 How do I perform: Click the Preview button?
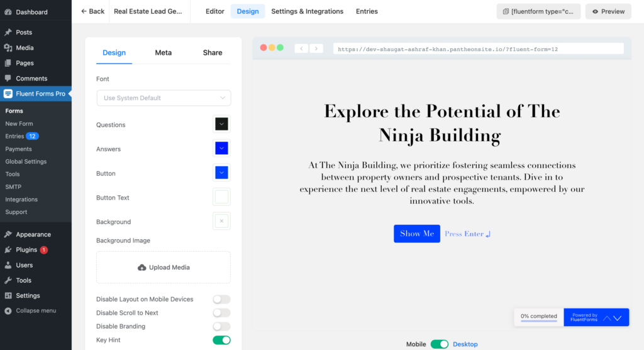click(x=608, y=11)
